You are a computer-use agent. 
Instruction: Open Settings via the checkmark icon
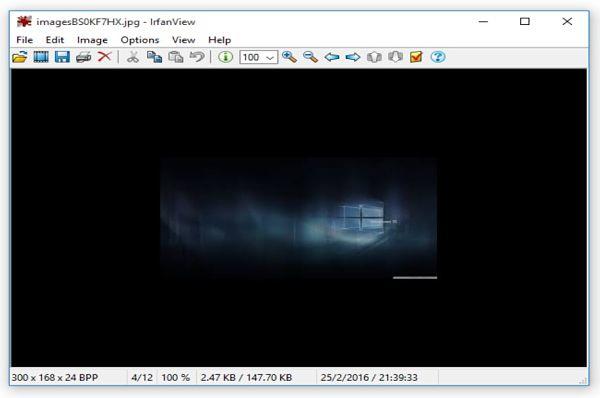pyautogui.click(x=416, y=57)
